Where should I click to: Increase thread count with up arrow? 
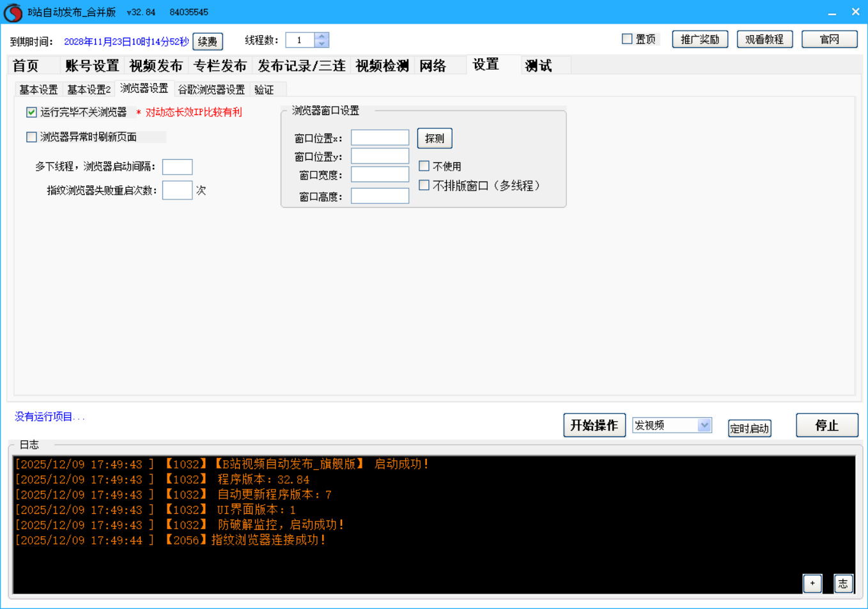pos(322,36)
